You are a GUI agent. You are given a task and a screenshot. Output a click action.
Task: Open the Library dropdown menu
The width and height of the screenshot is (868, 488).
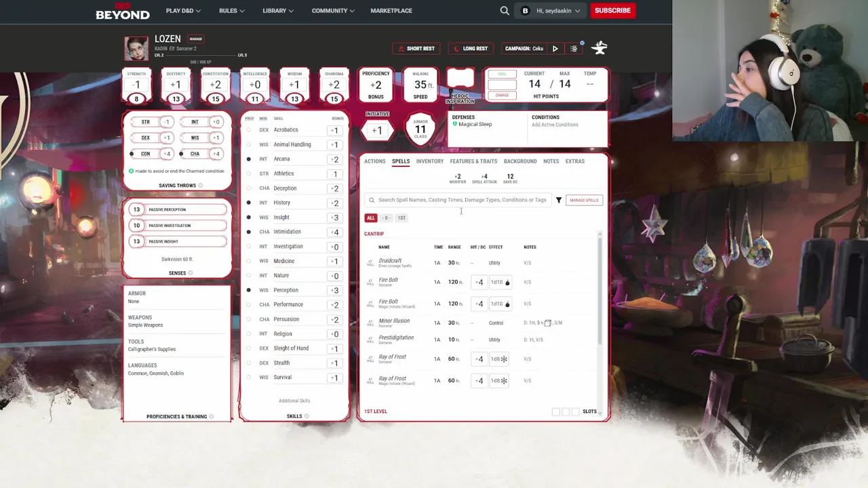(278, 11)
